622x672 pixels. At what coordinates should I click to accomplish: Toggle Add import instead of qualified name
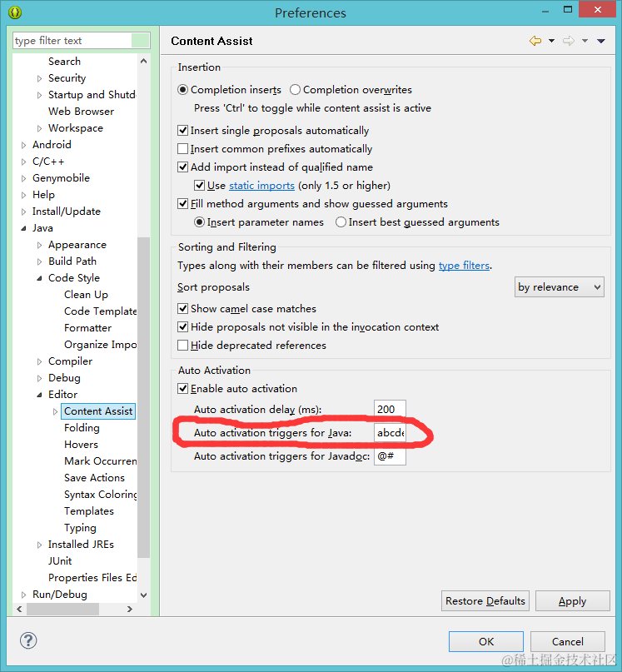[182, 167]
